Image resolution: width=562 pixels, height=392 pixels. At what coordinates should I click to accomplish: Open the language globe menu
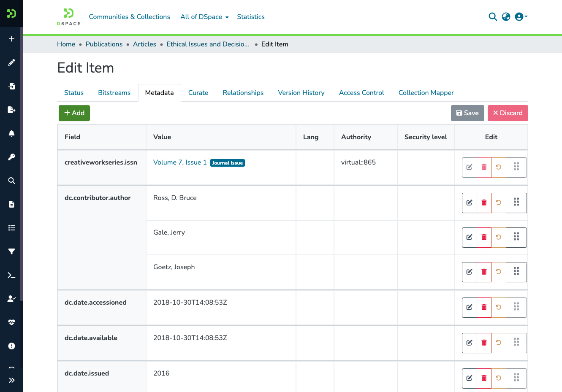[x=506, y=17]
